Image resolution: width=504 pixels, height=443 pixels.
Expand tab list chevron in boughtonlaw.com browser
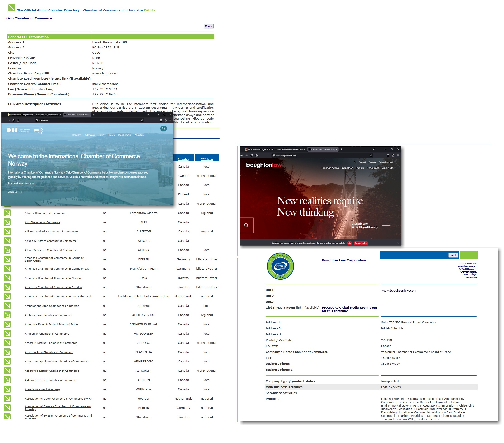374,149
